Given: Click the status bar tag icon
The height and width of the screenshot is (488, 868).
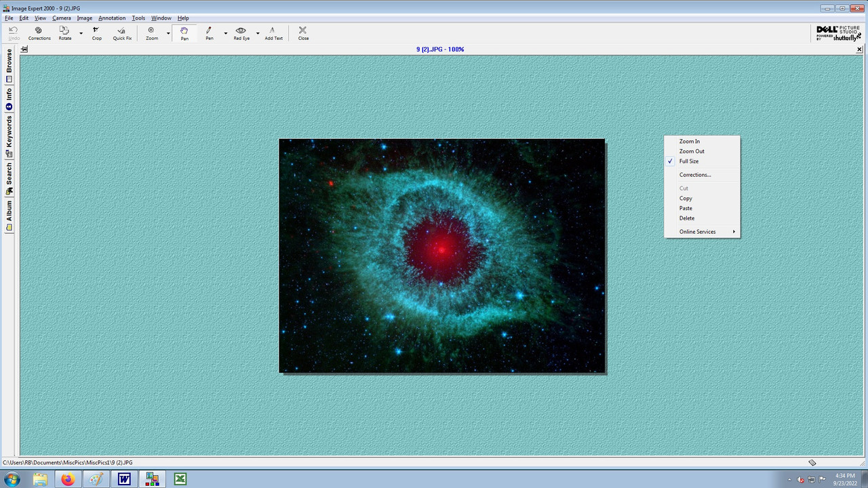Looking at the screenshot, I should 812,462.
